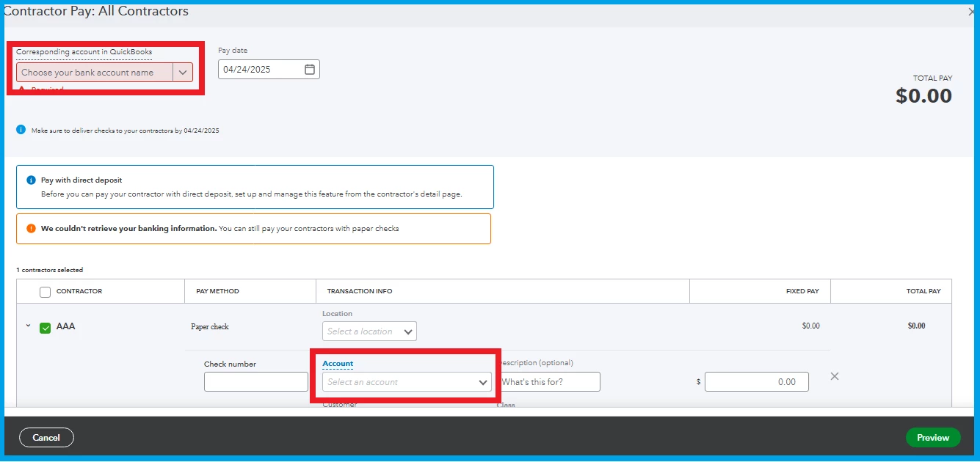Click the FIXED PAY column header

[x=802, y=291]
